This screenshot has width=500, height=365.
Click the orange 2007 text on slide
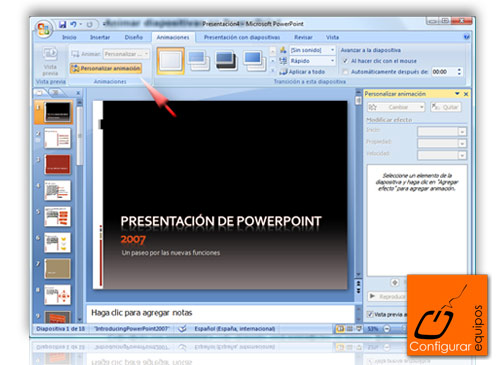[x=133, y=239]
